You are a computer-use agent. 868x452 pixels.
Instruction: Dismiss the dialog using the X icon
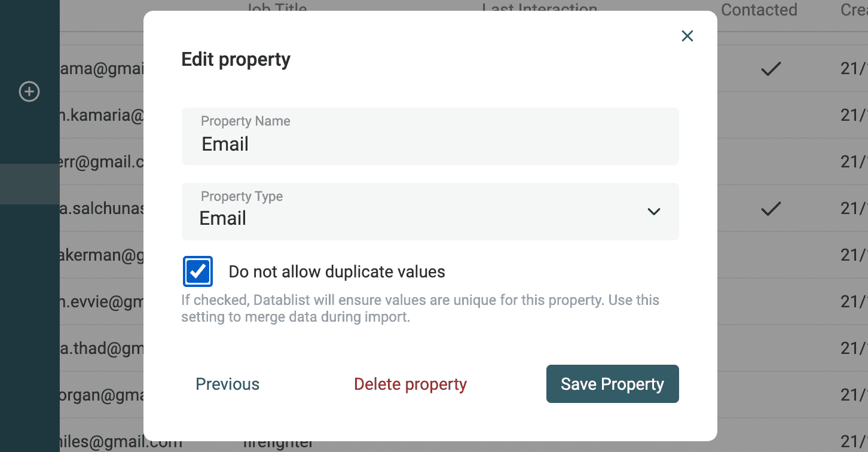tap(687, 36)
